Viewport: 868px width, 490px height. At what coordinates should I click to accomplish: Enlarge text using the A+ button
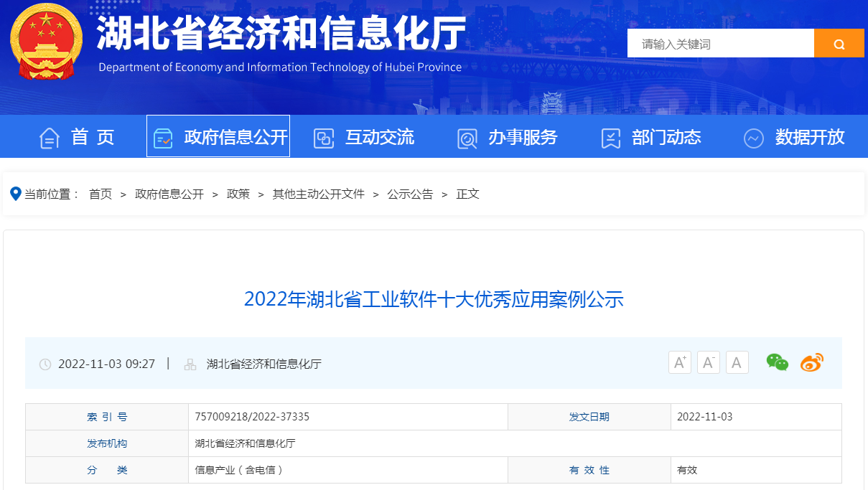[x=679, y=362]
